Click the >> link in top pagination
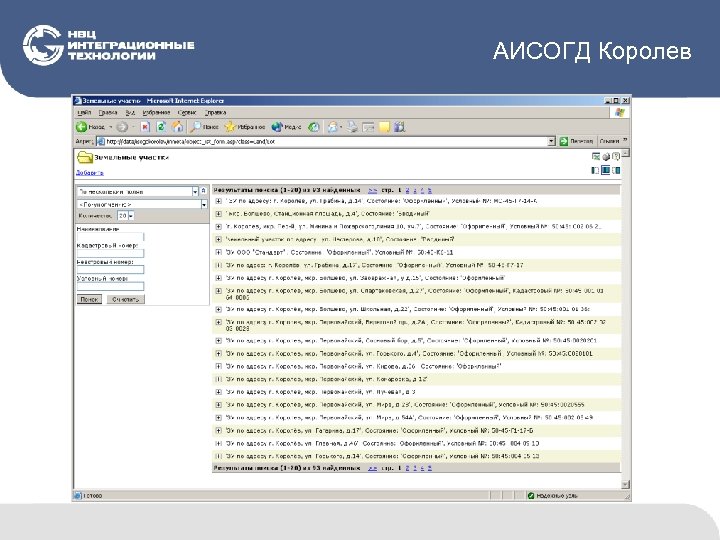Viewport: 720px width, 540px height. [x=372, y=190]
